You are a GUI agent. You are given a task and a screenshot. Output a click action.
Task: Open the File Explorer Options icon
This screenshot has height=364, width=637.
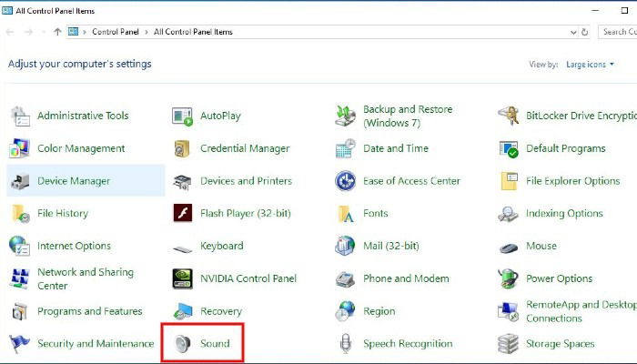click(509, 181)
